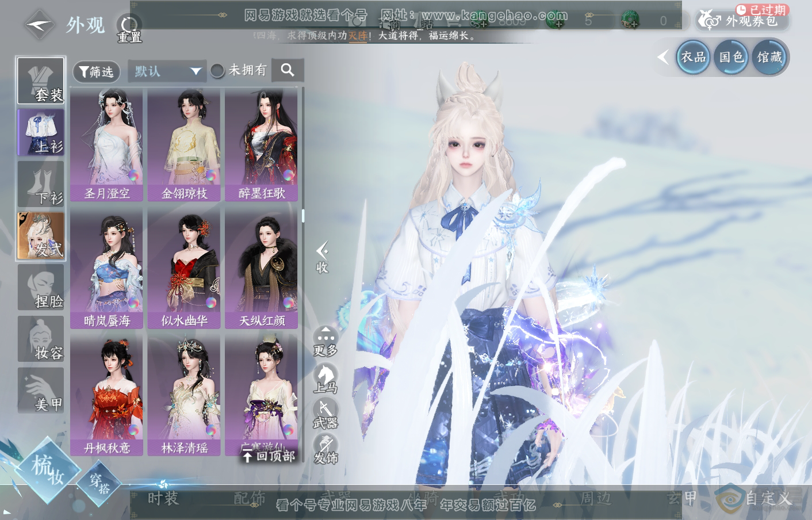The image size is (812, 520).
Task: Select the 醉墨狂歌 outfit thumbnail
Action: [262, 144]
